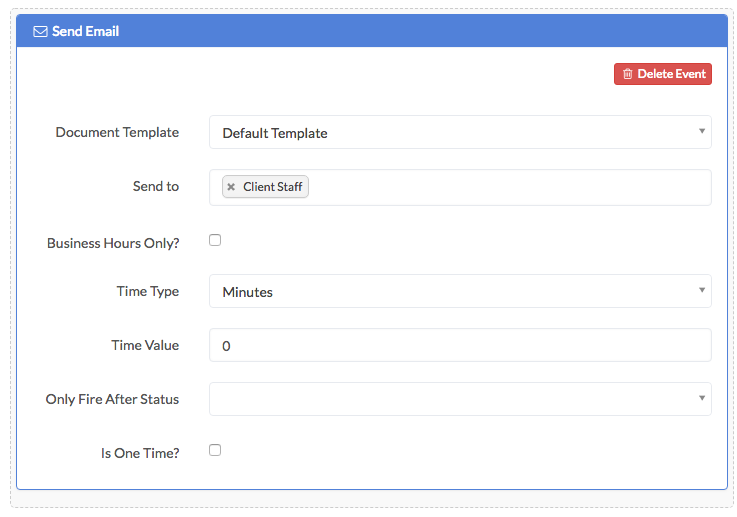The width and height of the screenshot is (737, 517).
Task: Click the Only Fire After Status label
Action: (112, 399)
